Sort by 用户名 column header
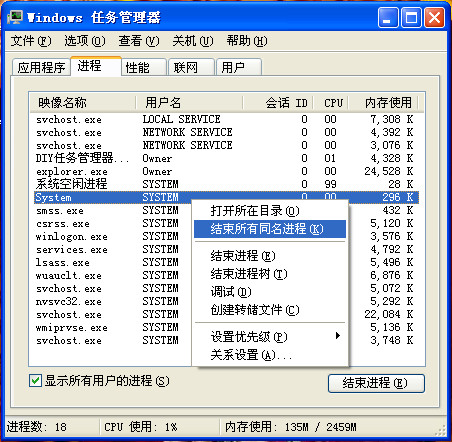The width and height of the screenshot is (452, 442). coord(189,102)
